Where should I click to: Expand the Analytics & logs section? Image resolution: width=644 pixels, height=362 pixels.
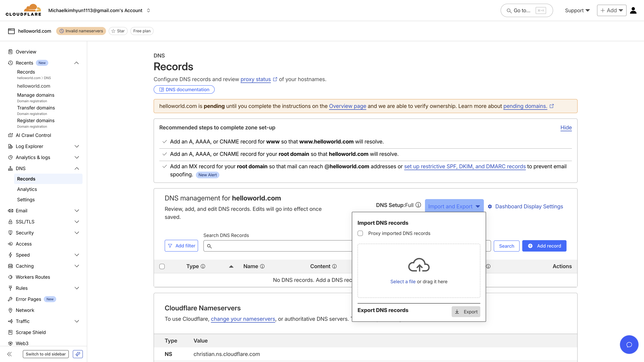tap(77, 157)
